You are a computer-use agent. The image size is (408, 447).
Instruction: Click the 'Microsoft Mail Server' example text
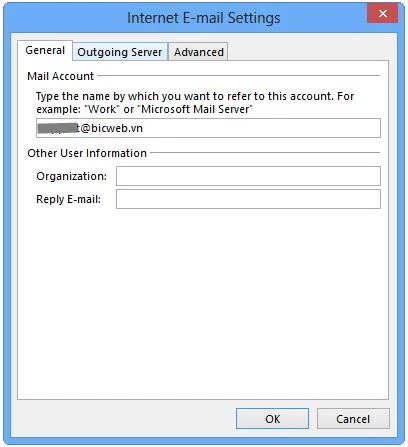(x=195, y=109)
